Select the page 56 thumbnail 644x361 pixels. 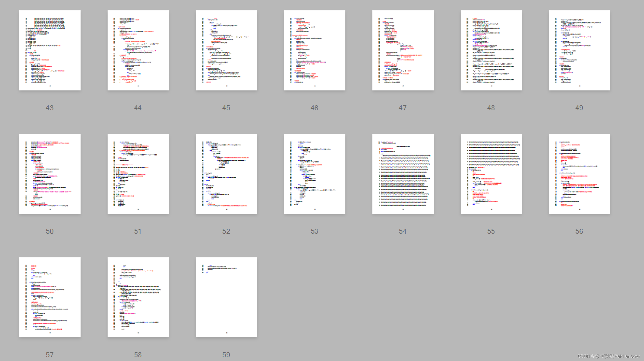[579, 174]
